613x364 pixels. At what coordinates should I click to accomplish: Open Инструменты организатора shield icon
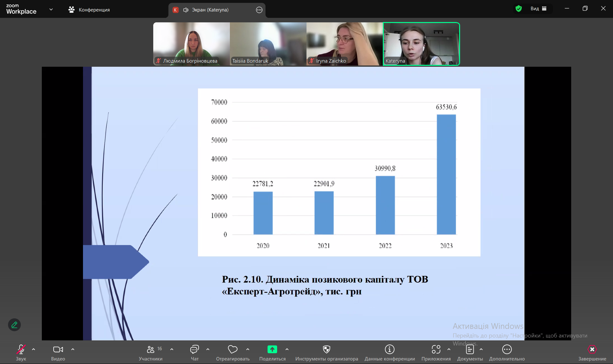(326, 350)
